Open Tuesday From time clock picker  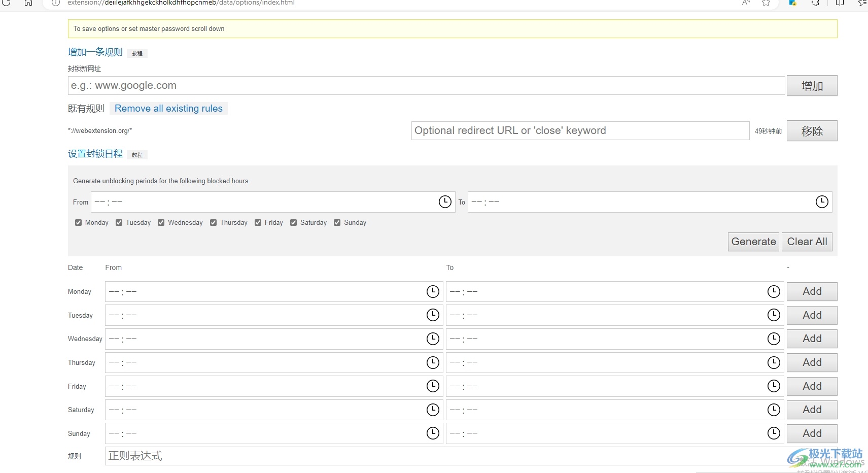433,315
